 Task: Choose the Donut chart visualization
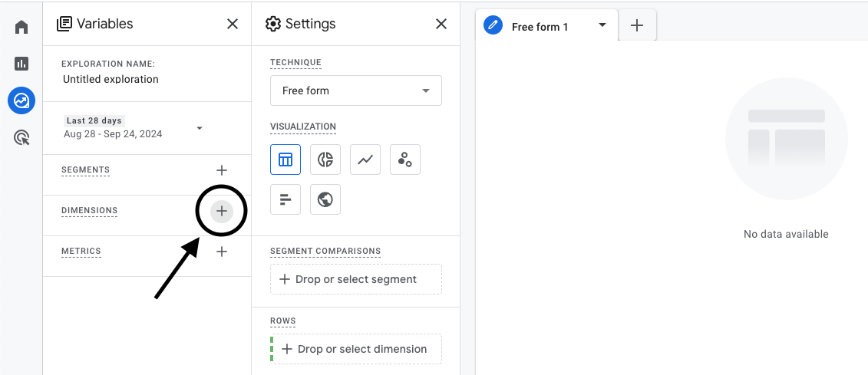tap(325, 160)
